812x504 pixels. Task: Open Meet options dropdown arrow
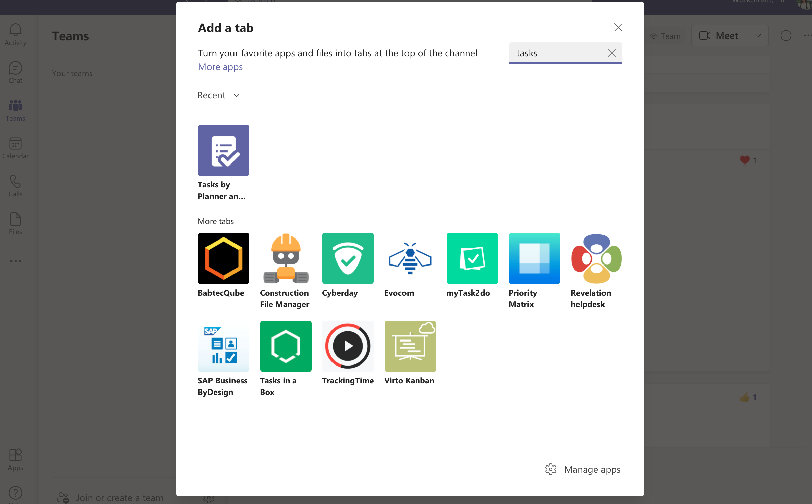[758, 35]
